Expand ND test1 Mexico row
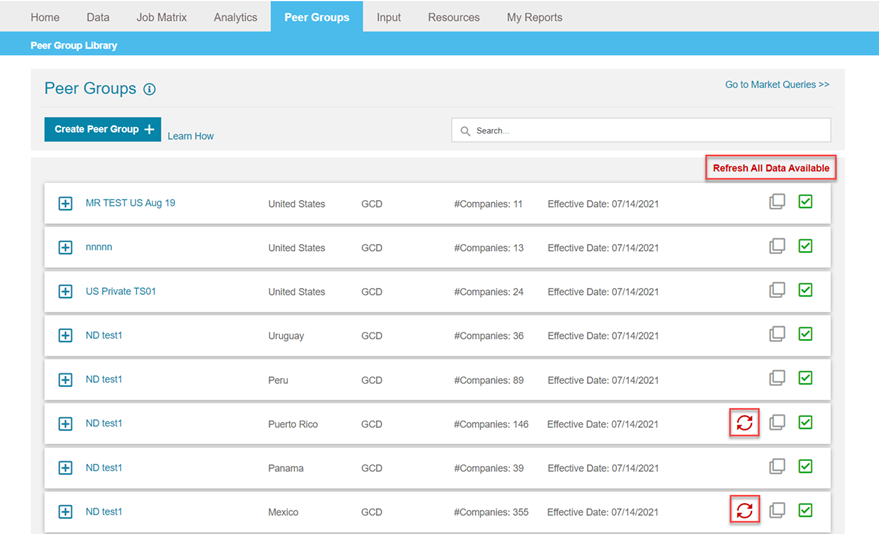879x534 pixels. [x=66, y=512]
